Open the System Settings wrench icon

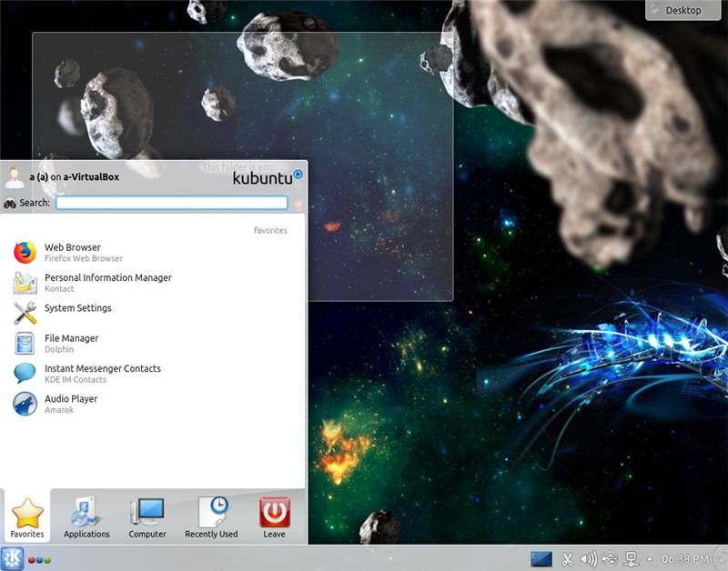pyautogui.click(x=25, y=313)
